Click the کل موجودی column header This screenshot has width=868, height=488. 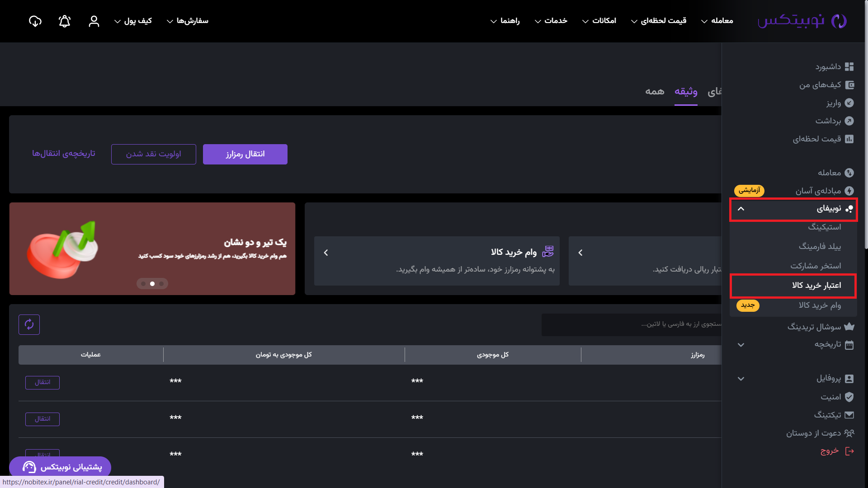493,355
